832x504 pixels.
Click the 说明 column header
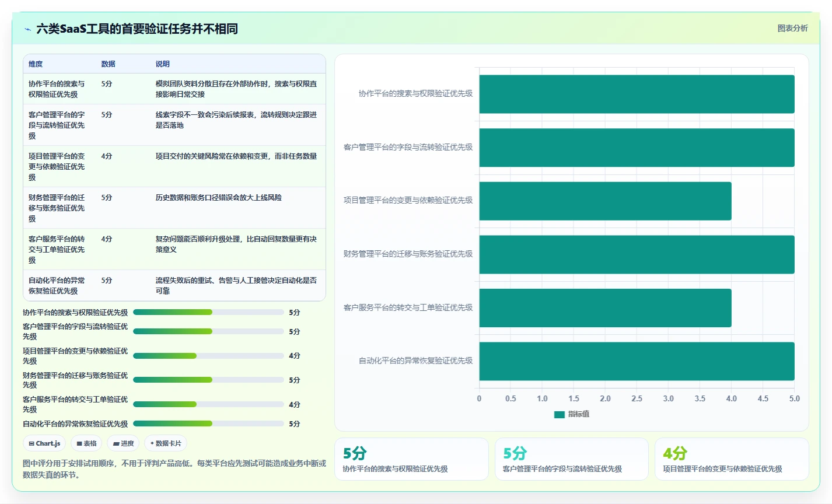point(162,64)
